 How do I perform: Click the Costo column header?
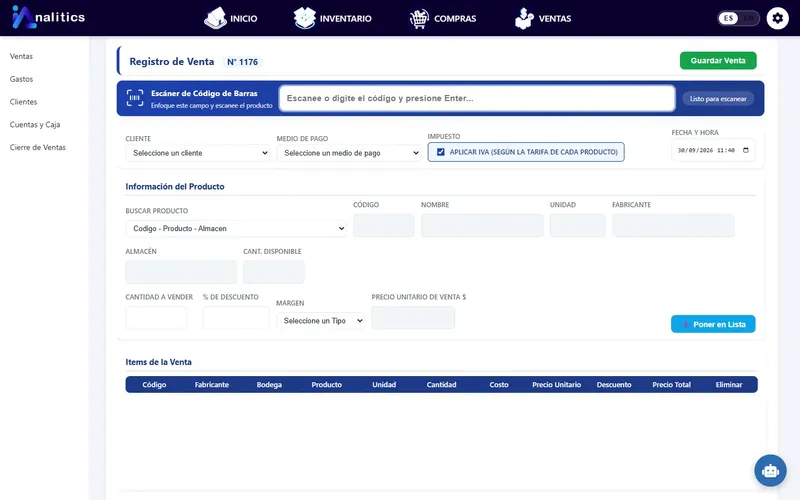pos(499,385)
